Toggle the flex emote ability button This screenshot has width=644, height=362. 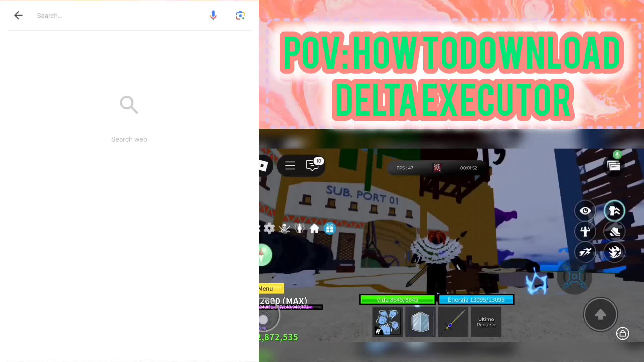(x=585, y=231)
